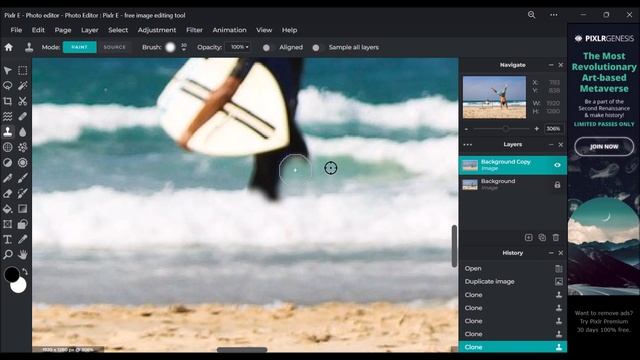The height and width of the screenshot is (360, 640).
Task: Select the Gradient tool
Action: click(x=22, y=209)
